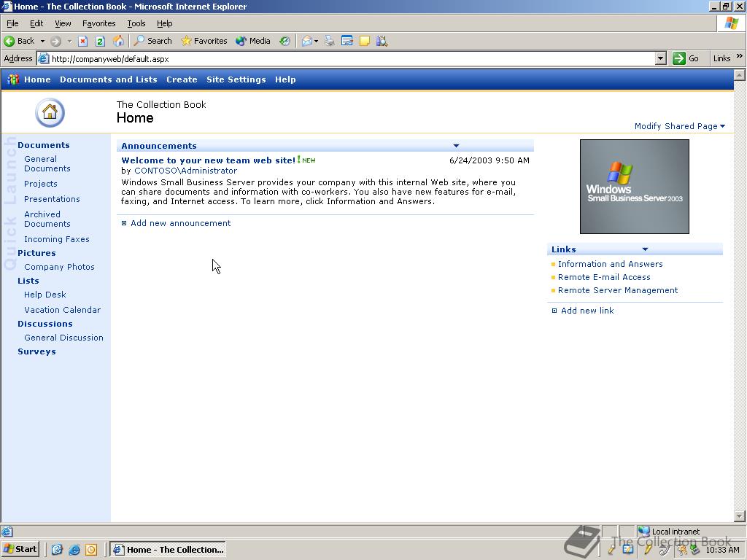Click the Research toolbar icon
747x560 pixels.
click(x=382, y=41)
